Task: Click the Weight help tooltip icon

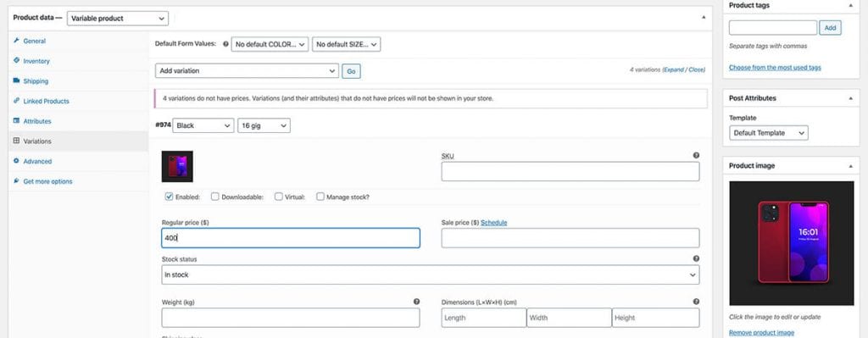Action: (x=416, y=302)
